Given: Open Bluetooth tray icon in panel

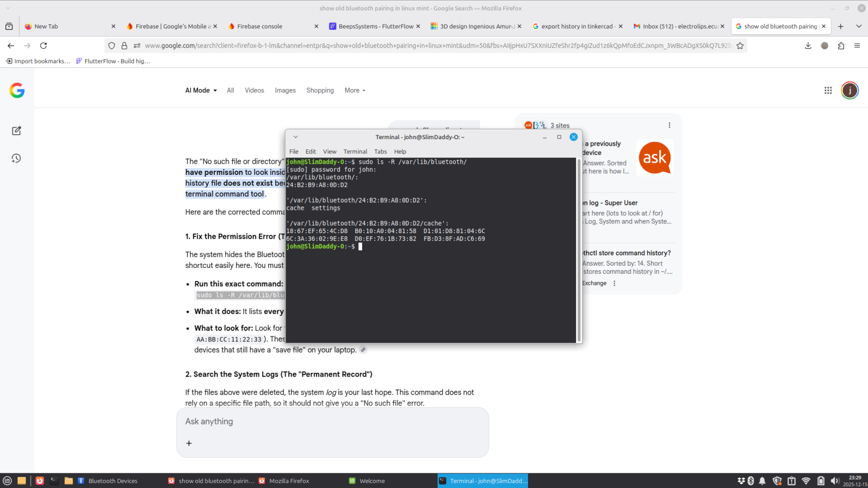Looking at the screenshot, I should (x=751, y=481).
